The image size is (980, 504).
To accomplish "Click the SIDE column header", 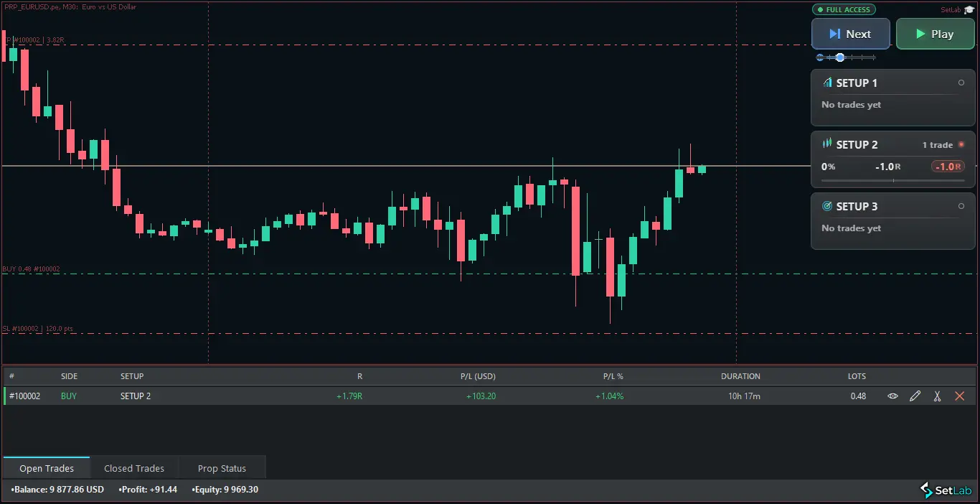I will pos(70,376).
